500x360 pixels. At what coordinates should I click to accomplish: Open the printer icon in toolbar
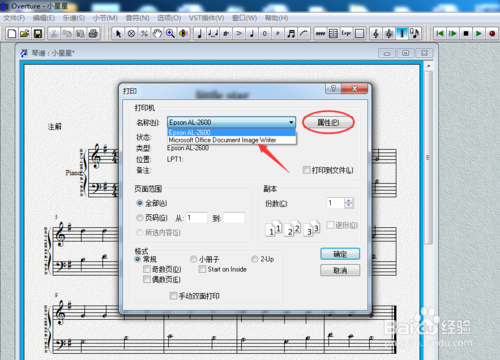[93, 33]
